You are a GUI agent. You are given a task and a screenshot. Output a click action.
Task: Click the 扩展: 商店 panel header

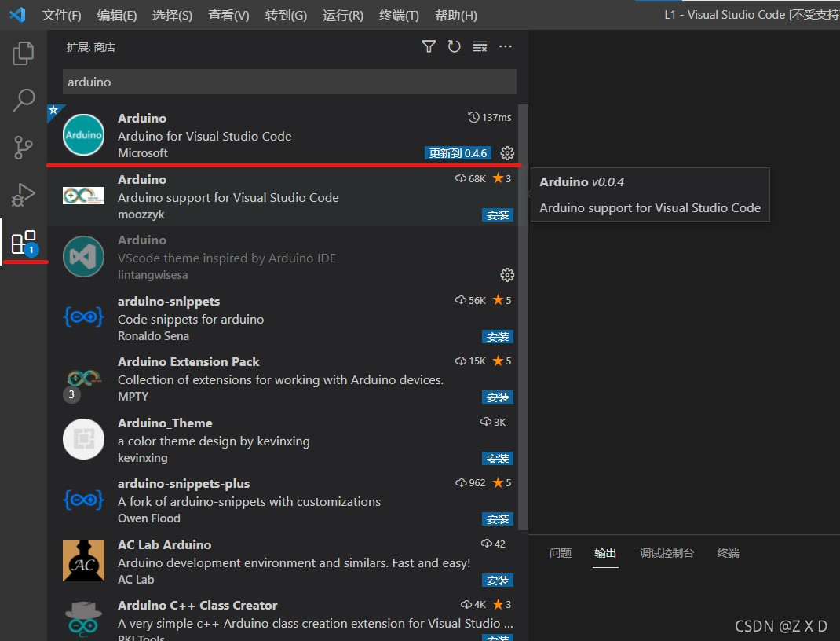[90, 47]
